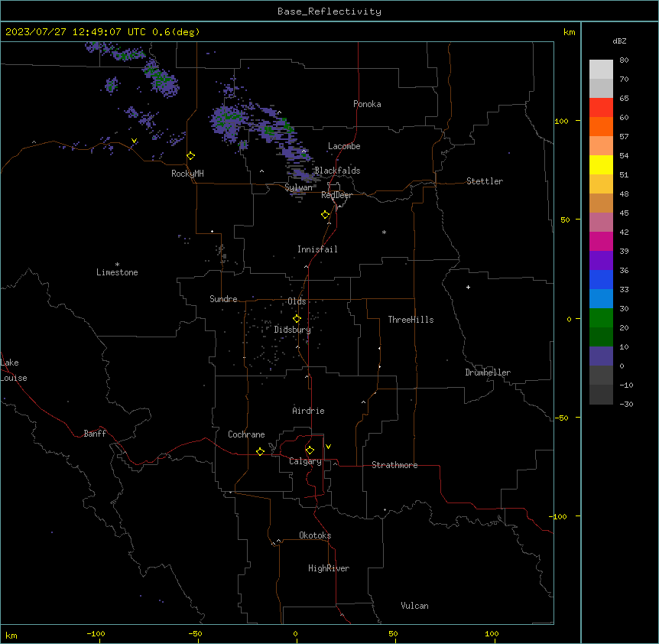Click the Blackfalds city label
Viewport: 659px width, 644px height.
[x=337, y=171]
